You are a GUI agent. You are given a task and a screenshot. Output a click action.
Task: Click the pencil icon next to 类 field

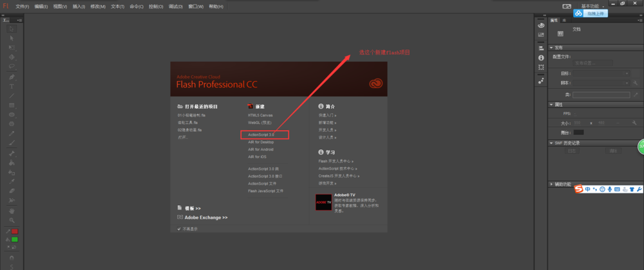pos(636,94)
